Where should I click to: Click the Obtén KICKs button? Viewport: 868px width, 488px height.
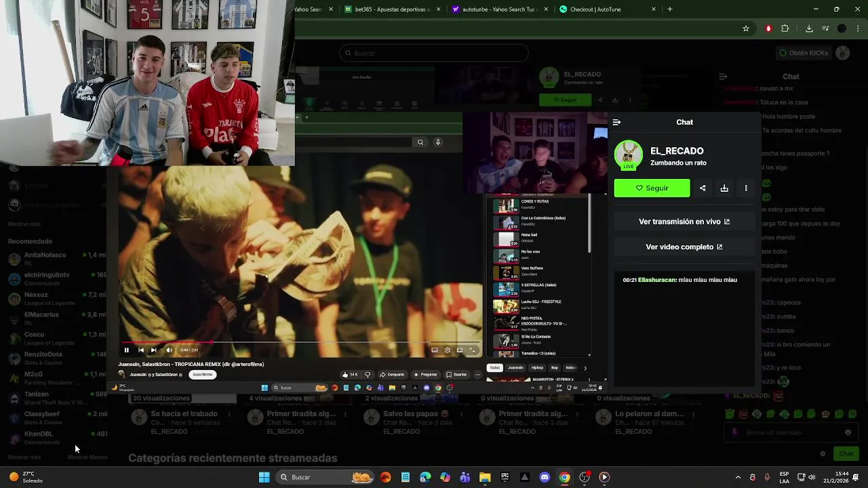click(804, 53)
